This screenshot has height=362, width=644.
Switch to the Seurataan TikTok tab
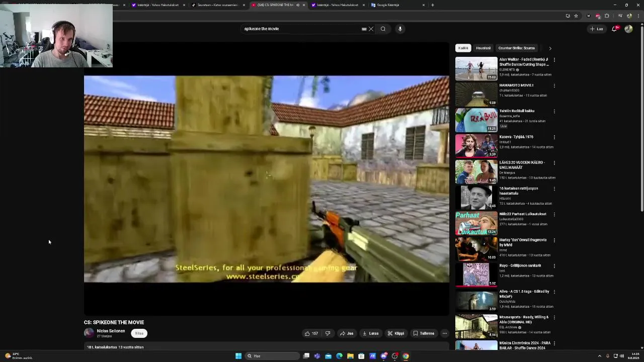point(217,5)
